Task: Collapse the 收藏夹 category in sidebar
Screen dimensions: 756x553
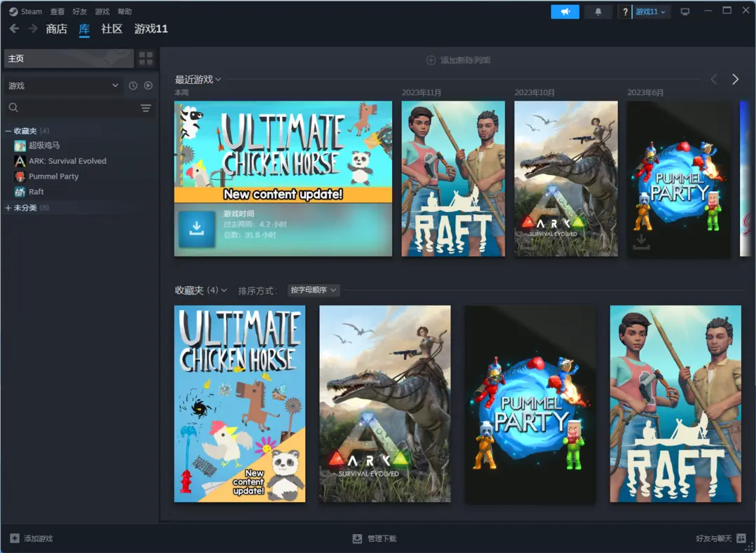Action: tap(8, 131)
